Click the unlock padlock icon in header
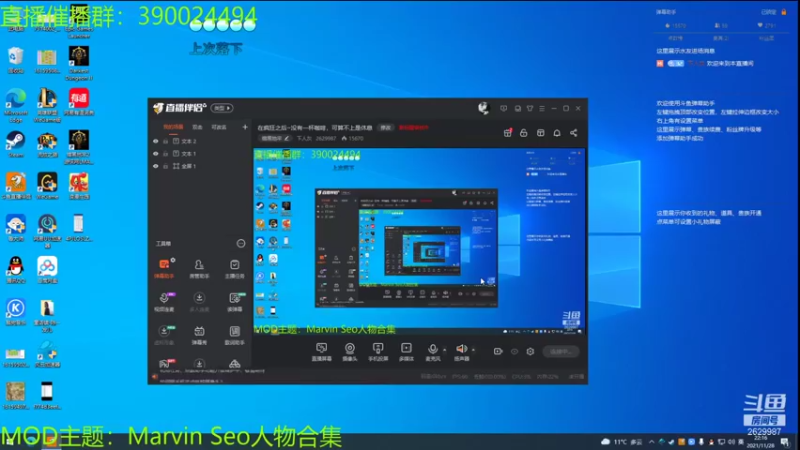This screenshot has width=800, height=450. (x=523, y=133)
